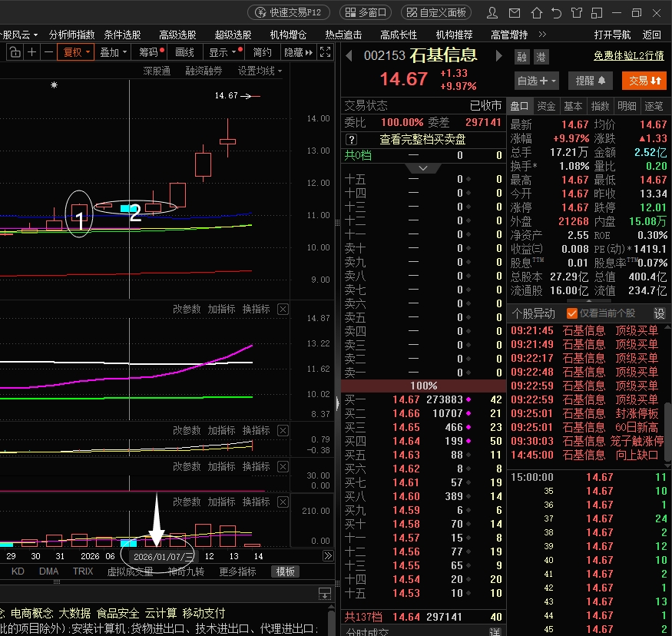Click the 免费体验L2行情 link
This screenshot has height=636, width=672.
click(629, 56)
